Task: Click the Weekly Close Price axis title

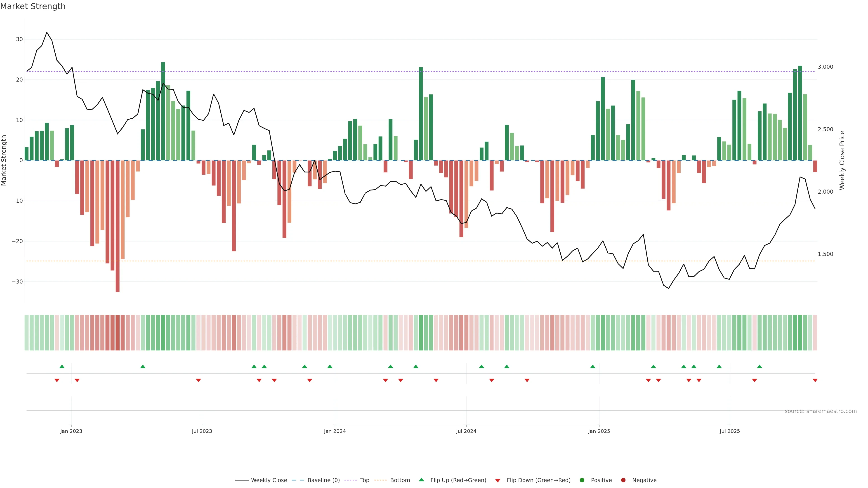Action: [842, 160]
